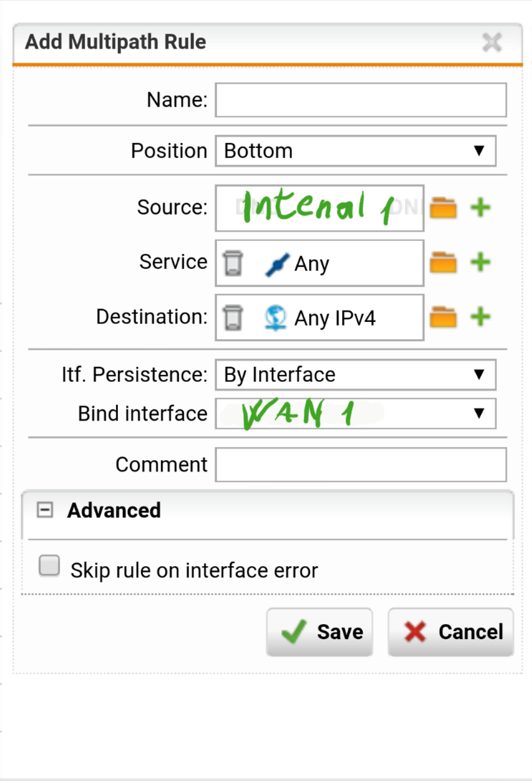
Task: Open Itf. Persistence dropdown By Interface
Action: click(x=356, y=375)
